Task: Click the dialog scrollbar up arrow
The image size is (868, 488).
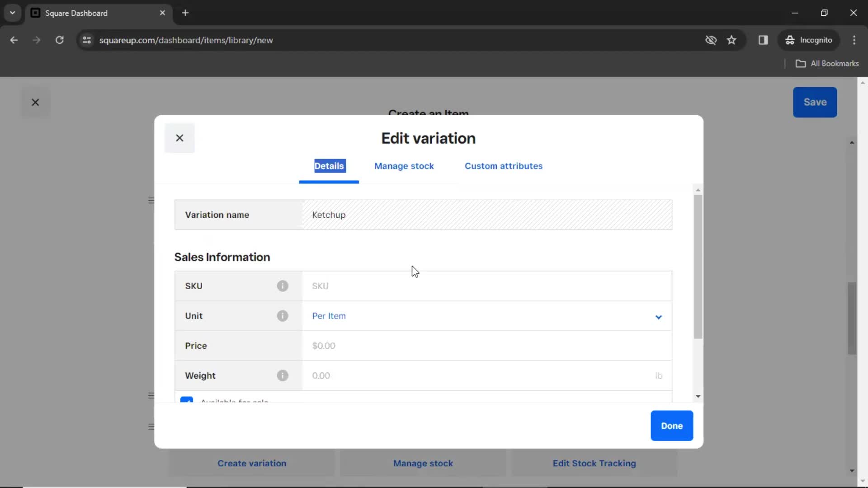Action: (x=698, y=190)
